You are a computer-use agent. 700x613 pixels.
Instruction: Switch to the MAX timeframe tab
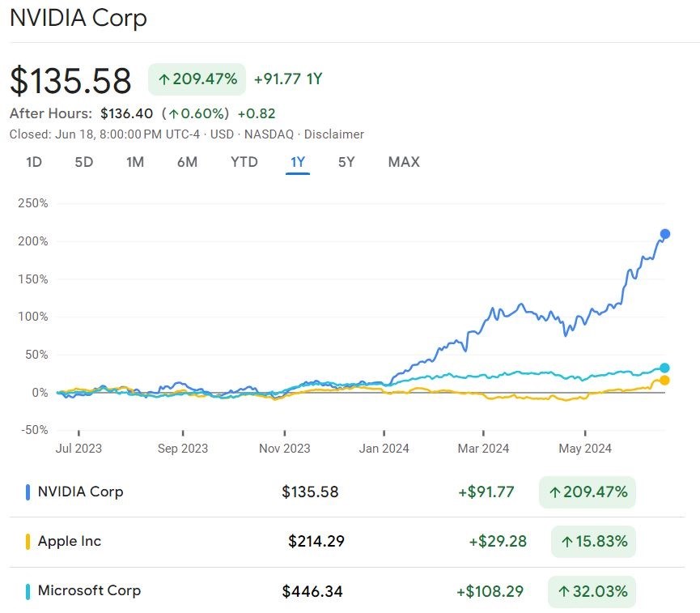403,162
